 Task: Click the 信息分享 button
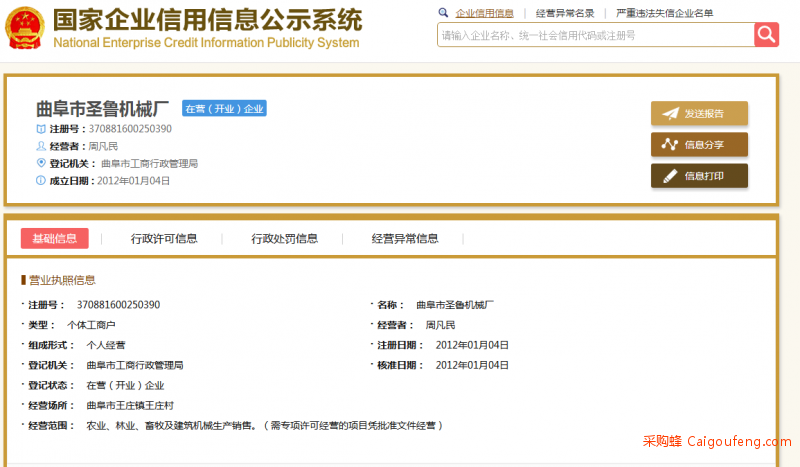tap(699, 144)
